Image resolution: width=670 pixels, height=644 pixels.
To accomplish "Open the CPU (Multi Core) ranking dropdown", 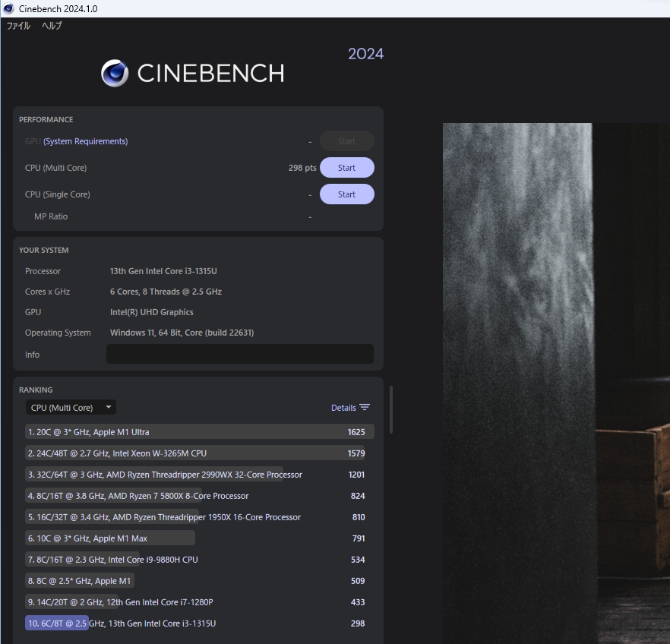I will point(71,407).
